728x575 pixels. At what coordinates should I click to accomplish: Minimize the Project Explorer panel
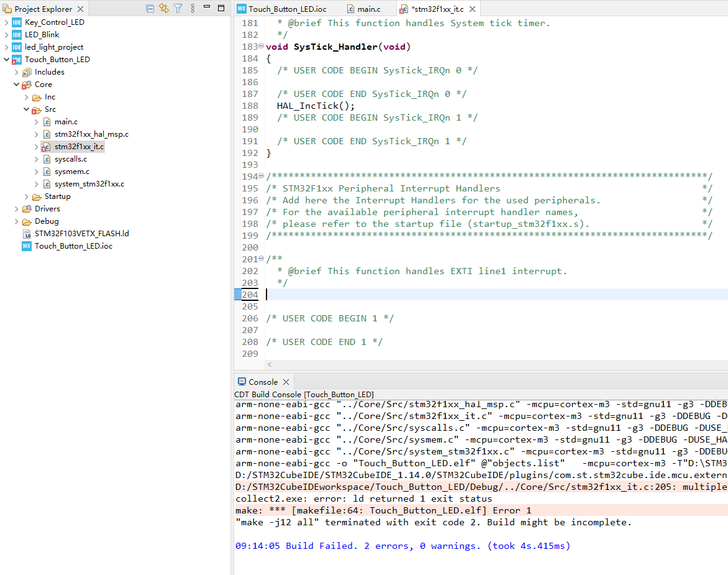tap(207, 7)
